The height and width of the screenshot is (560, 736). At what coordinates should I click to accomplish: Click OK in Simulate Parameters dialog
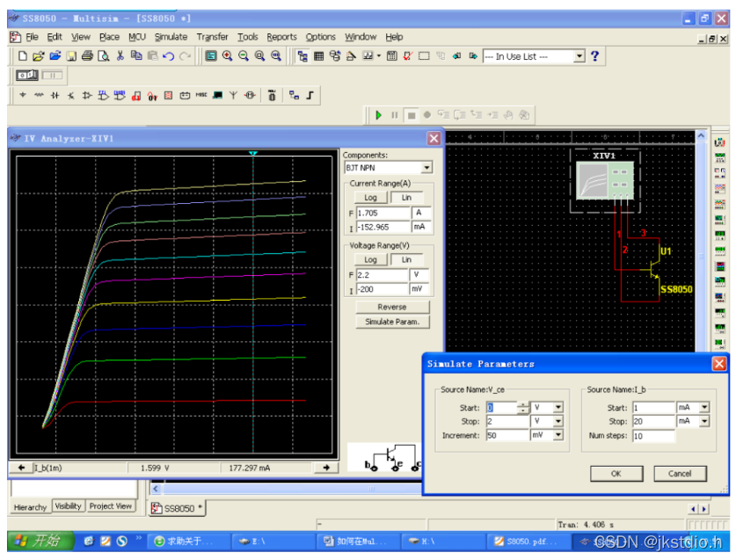(616, 474)
